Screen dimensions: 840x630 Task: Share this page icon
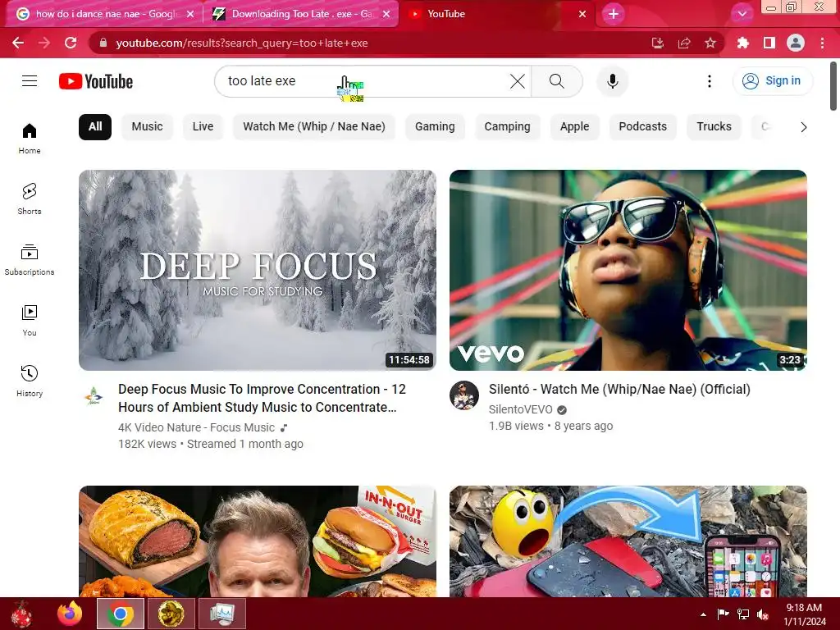tap(684, 43)
